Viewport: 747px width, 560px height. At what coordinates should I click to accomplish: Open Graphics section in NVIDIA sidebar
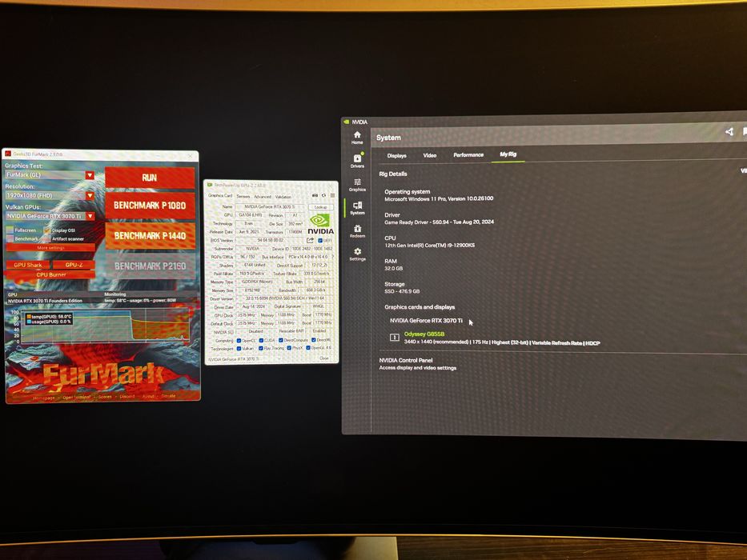point(357,184)
